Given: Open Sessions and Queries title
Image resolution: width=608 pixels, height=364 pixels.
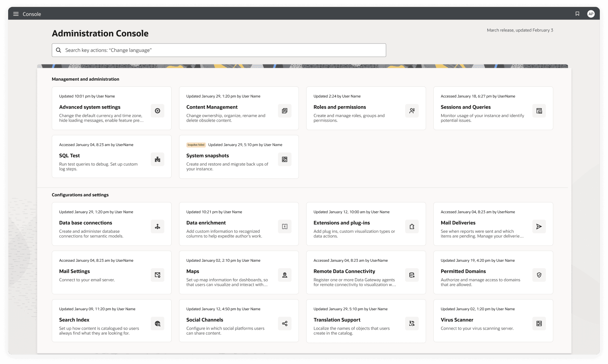Looking at the screenshot, I should 466,107.
